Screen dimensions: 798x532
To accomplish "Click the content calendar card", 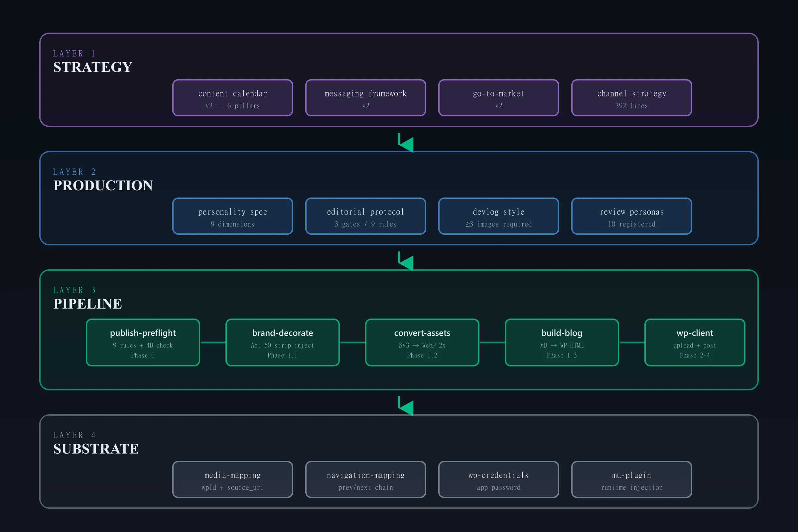I will point(233,98).
